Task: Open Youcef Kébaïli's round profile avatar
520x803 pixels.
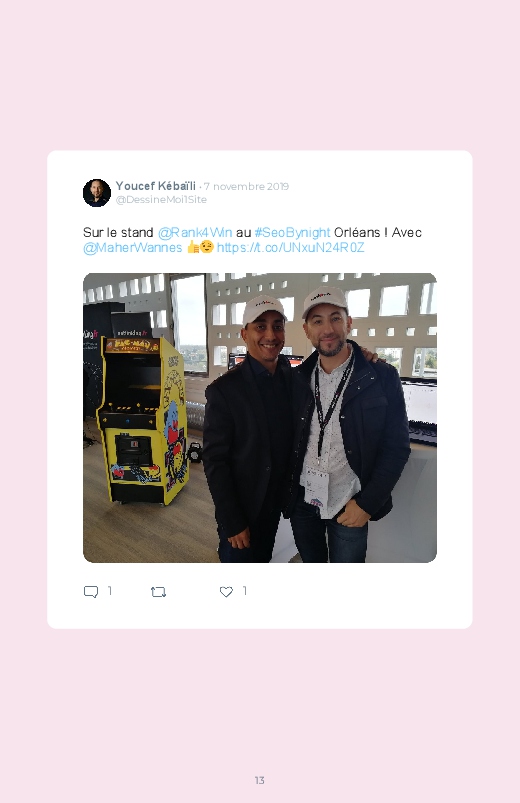Action: (97, 193)
